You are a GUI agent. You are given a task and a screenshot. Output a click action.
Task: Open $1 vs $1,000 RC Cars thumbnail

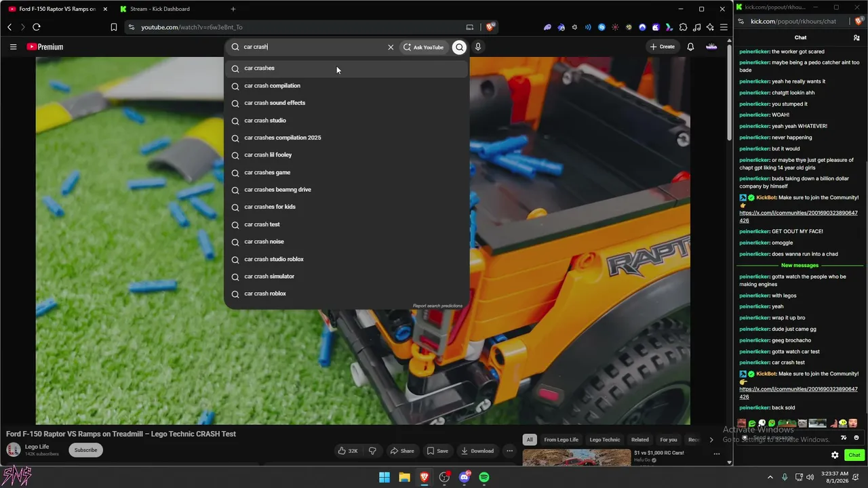pos(576,458)
